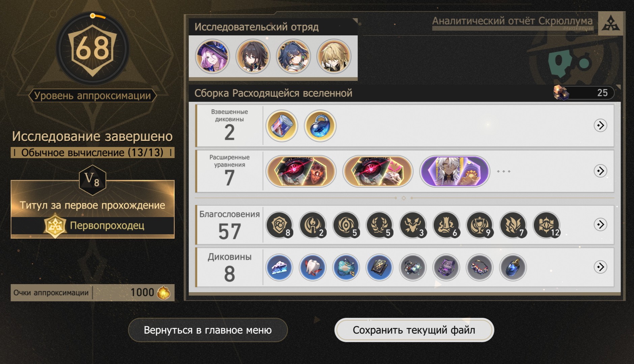Click the soda can weighted curio icon
Screen dimensions: 634x364
(x=282, y=126)
